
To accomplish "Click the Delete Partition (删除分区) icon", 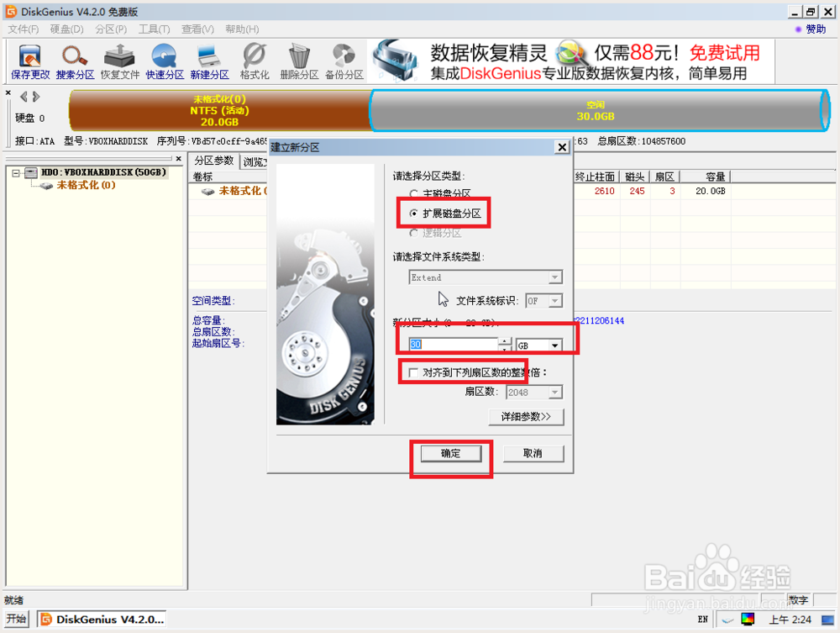I will click(299, 62).
